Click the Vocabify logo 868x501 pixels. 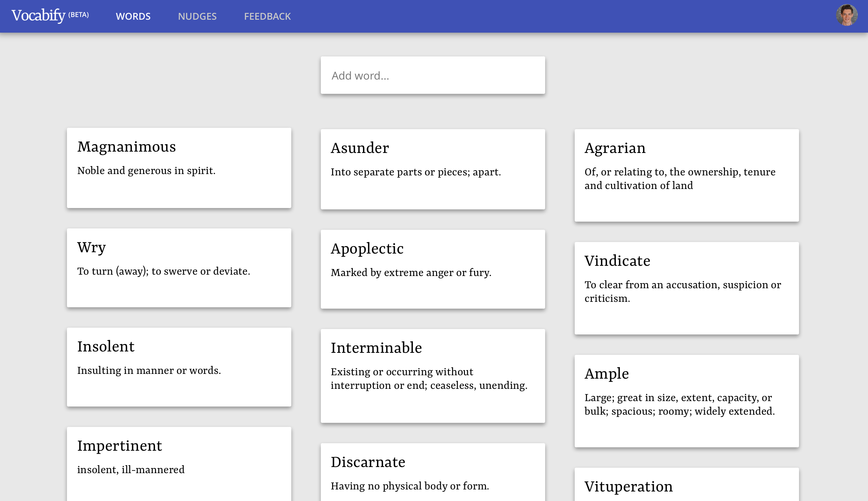pos(38,16)
